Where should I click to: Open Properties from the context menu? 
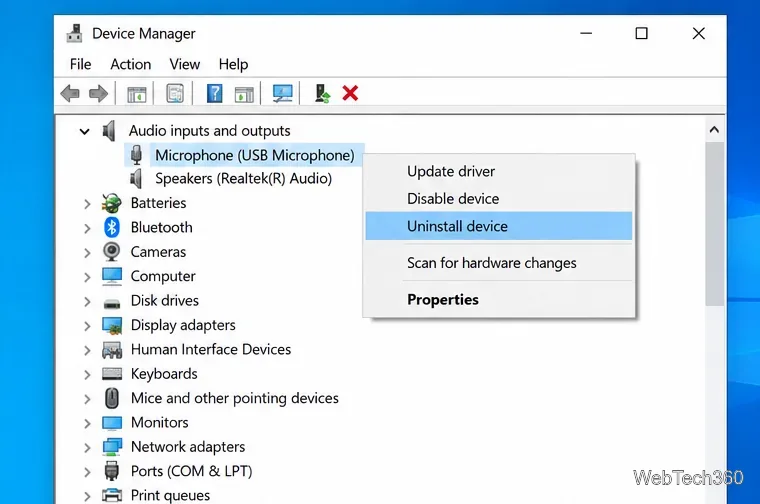[x=499, y=299]
